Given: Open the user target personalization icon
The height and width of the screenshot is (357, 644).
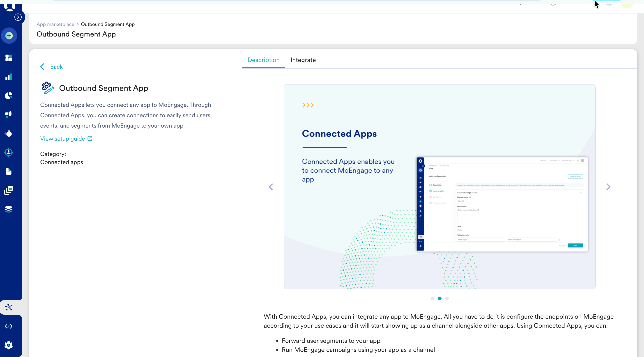Looking at the screenshot, I should pos(9,152).
